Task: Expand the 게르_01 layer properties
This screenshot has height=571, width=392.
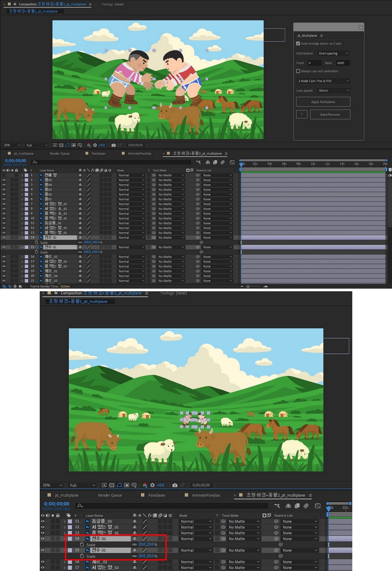Action: [x=22, y=271]
